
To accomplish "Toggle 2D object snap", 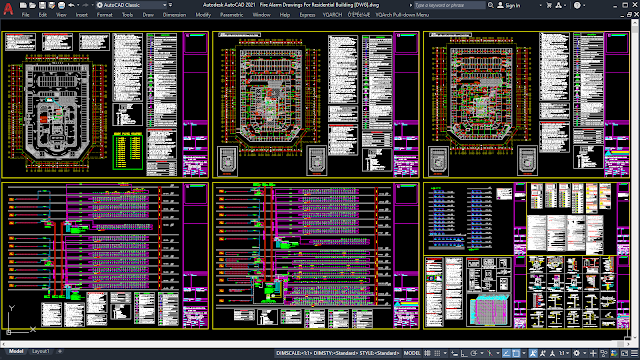I will click(516, 353).
